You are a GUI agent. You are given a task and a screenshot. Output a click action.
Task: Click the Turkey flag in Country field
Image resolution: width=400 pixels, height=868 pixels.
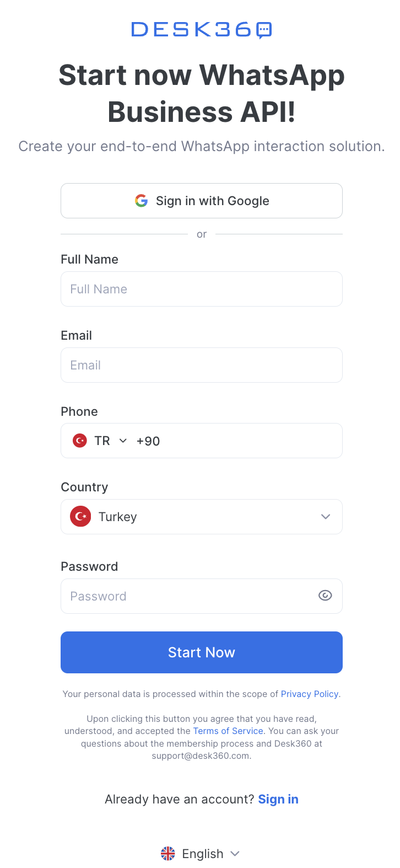pos(80,517)
